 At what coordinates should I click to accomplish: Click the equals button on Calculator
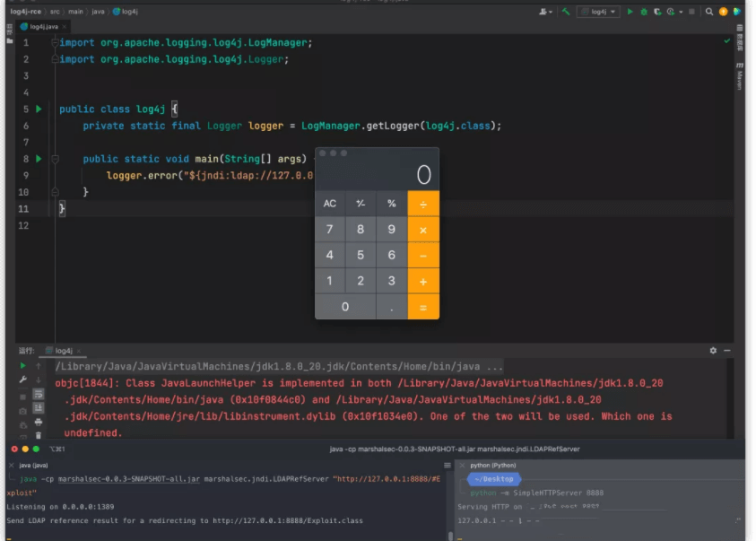click(423, 307)
